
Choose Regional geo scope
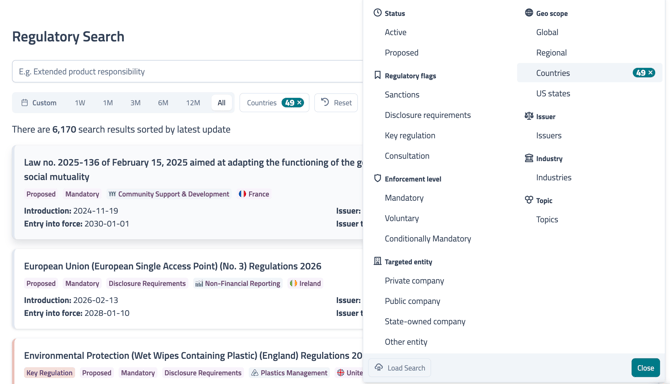551,53
